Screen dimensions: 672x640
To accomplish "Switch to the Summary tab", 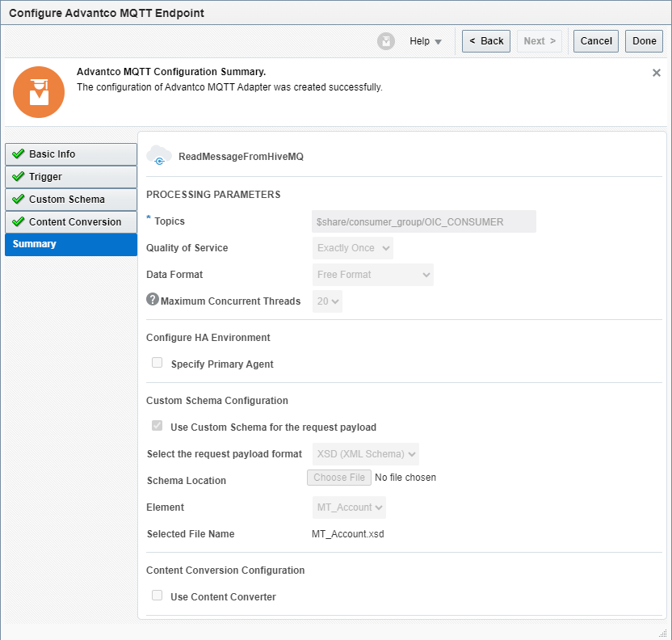I will pos(70,244).
